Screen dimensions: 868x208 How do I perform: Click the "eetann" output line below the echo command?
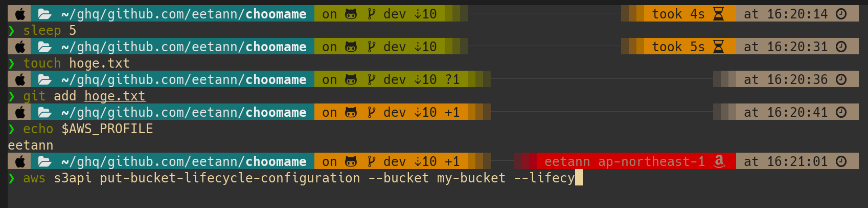[x=31, y=145]
